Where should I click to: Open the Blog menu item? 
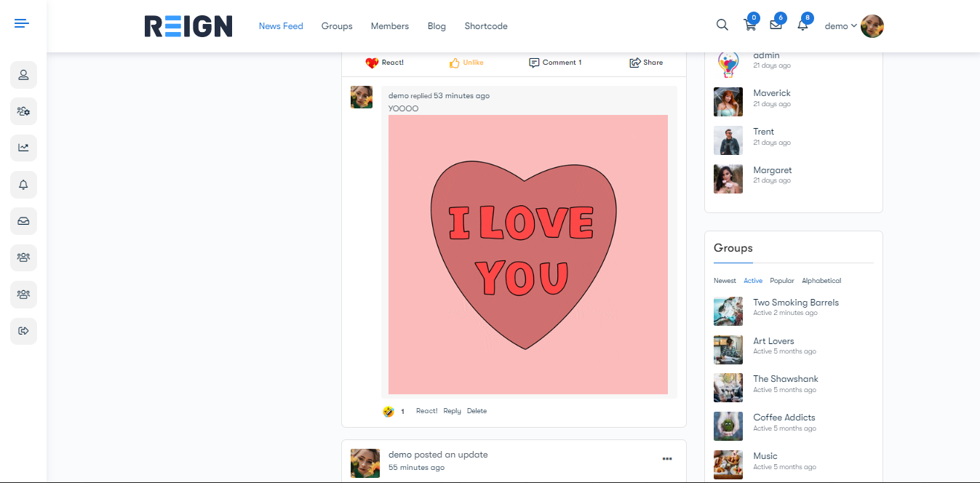(x=437, y=26)
